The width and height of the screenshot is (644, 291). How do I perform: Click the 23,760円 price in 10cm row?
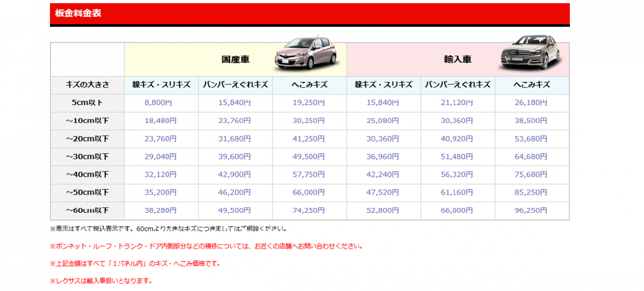coord(235,121)
